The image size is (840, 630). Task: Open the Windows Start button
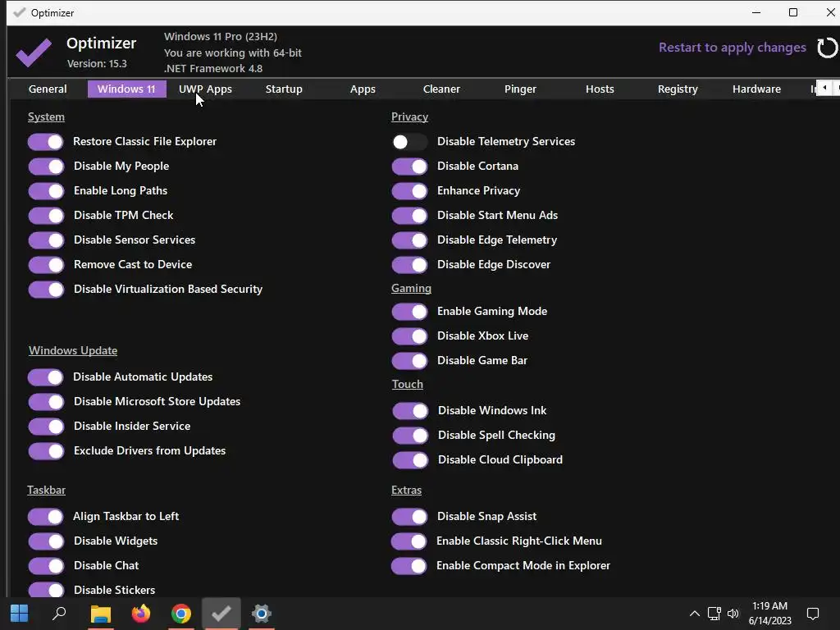[x=20, y=614]
